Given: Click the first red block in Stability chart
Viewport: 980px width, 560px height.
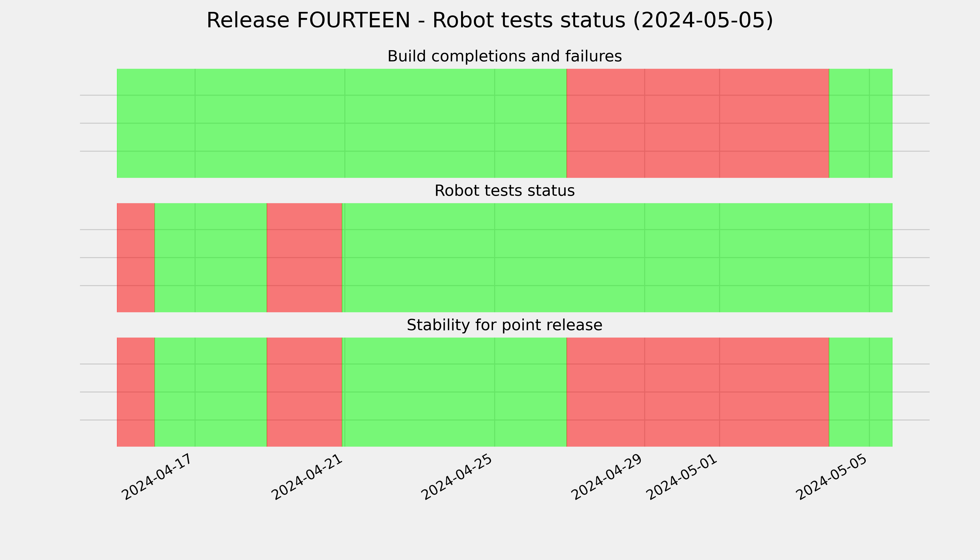Looking at the screenshot, I should tap(136, 392).
